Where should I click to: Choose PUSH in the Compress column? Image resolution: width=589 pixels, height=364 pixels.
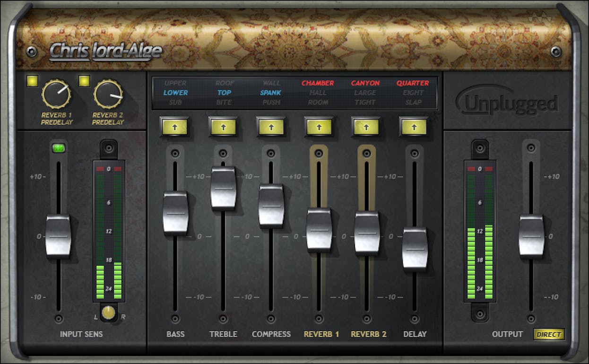(271, 103)
